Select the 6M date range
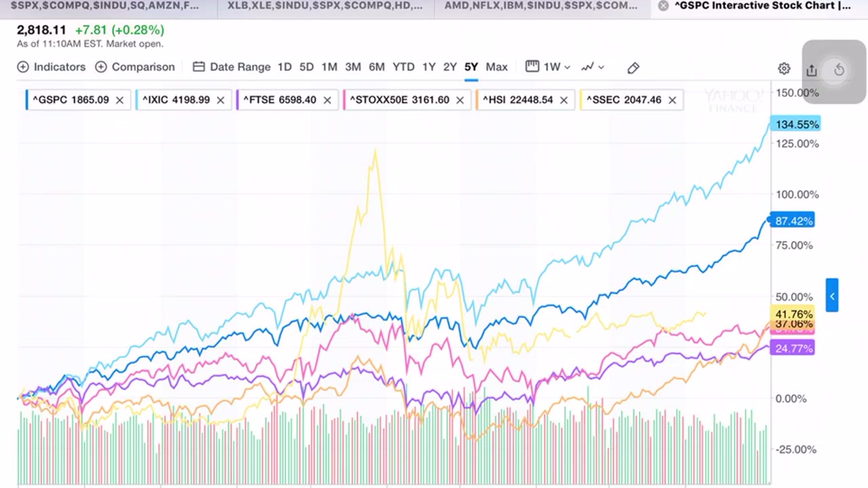 tap(376, 67)
